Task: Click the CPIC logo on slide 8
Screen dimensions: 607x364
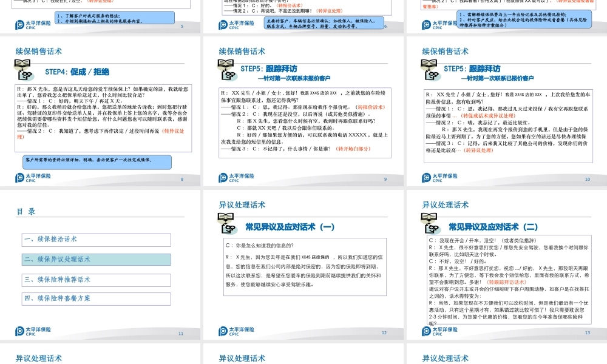Action: [x=33, y=178]
